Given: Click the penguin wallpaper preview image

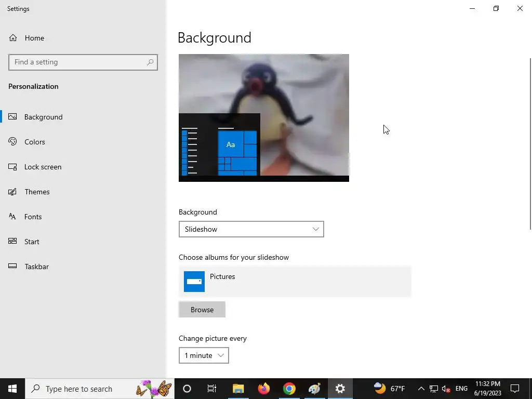Looking at the screenshot, I should pyautogui.click(x=263, y=118).
